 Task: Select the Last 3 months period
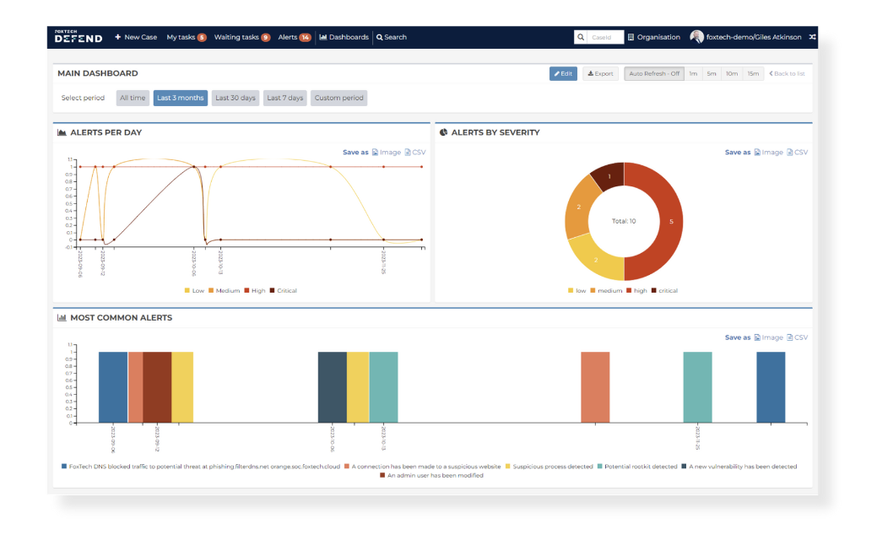pyautogui.click(x=180, y=98)
